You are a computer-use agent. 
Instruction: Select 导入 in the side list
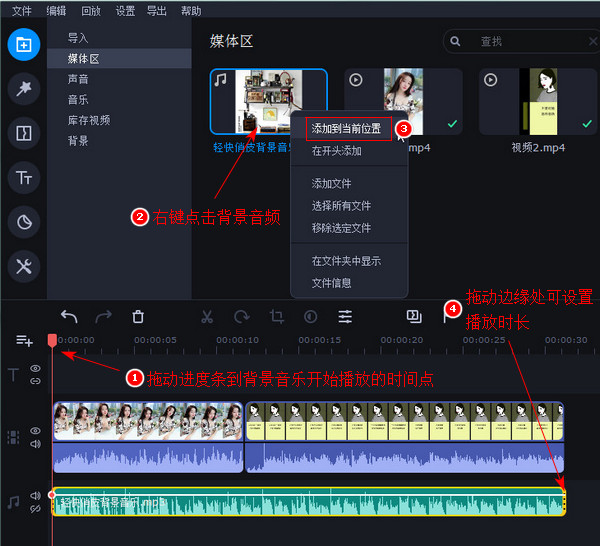pos(119,38)
